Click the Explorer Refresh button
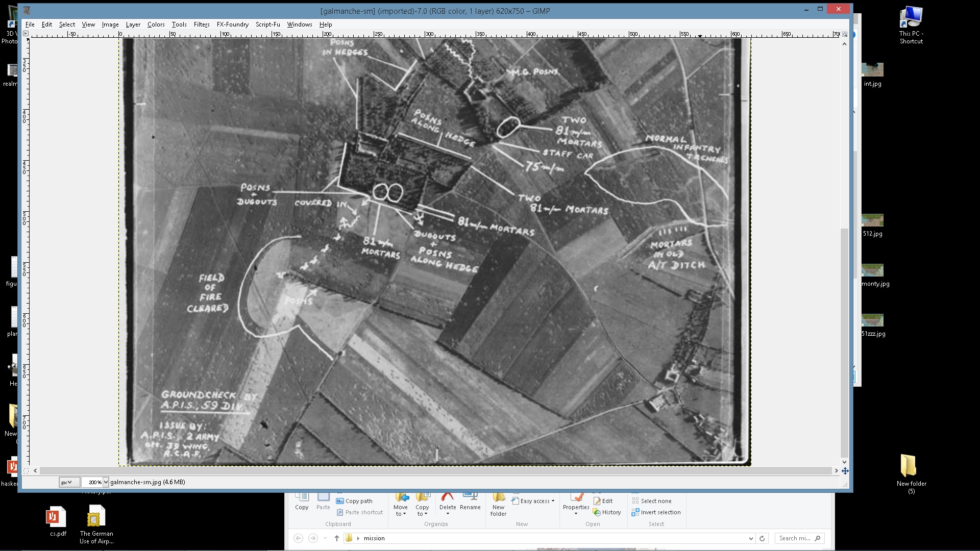Viewport: 980px width, 551px height. point(762,538)
